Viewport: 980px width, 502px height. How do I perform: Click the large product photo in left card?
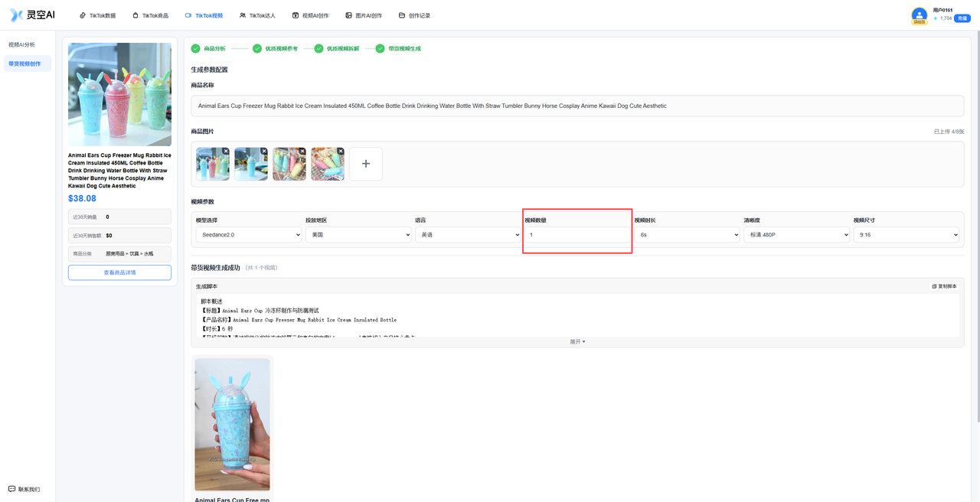tap(119, 94)
